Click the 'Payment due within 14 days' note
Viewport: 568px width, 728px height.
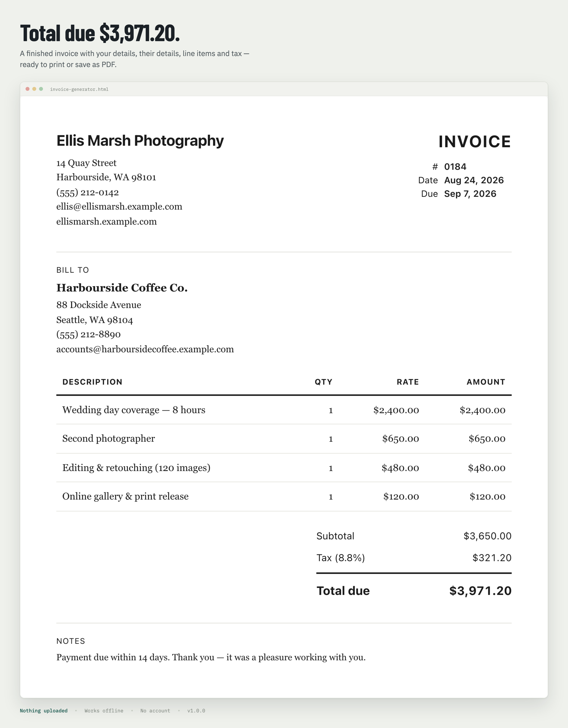[211, 657]
